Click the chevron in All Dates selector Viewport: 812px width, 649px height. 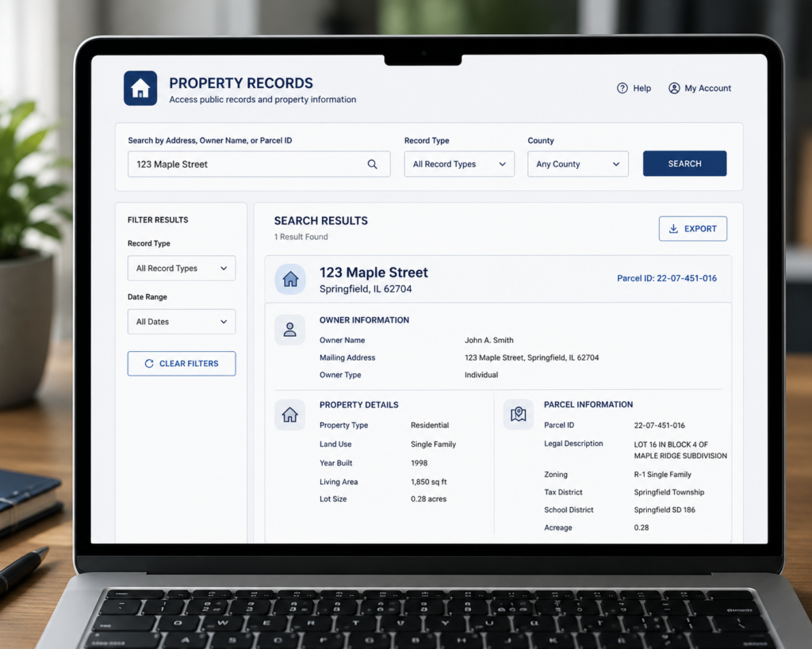[224, 322]
